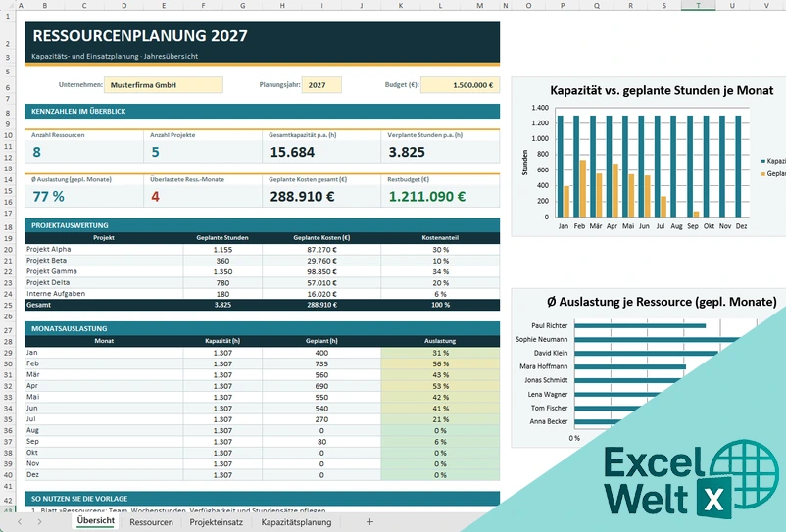Screen dimensions: 786x532
Task: Select the row 29 header
Action: tap(8, 353)
